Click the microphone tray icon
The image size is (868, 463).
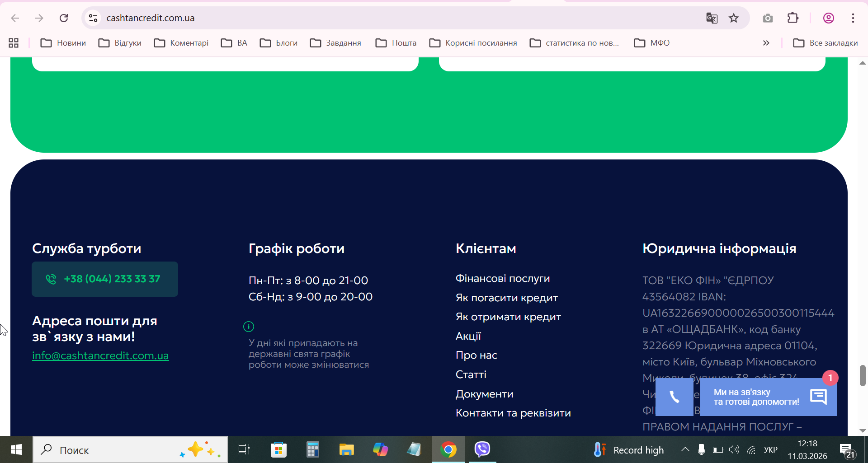[x=702, y=450]
